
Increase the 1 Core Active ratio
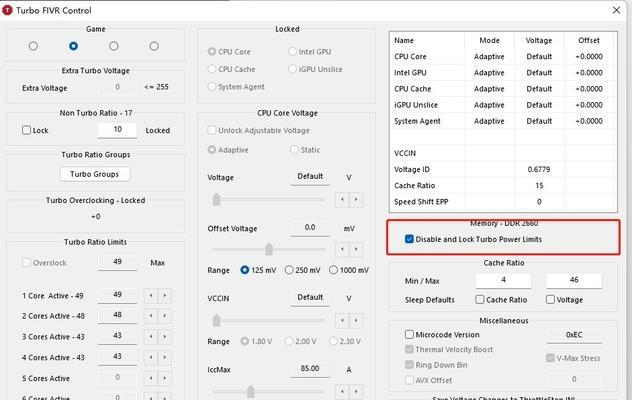pyautogui.click(x=165, y=296)
